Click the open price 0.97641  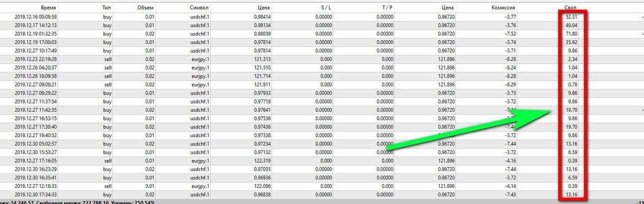pyautogui.click(x=263, y=110)
